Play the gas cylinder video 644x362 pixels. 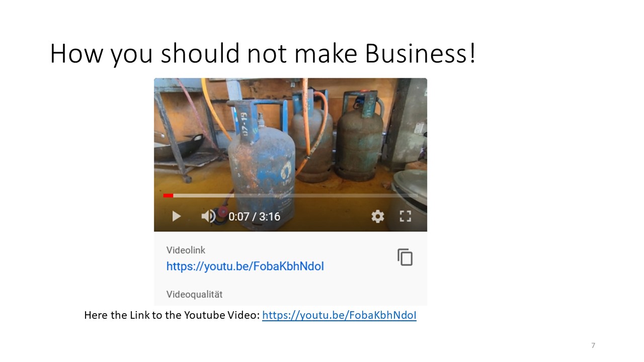pos(176,216)
